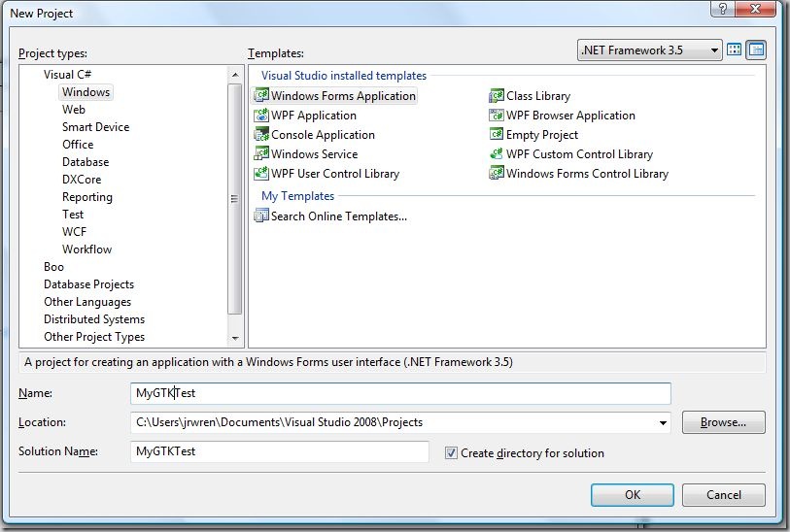The height and width of the screenshot is (532, 790).
Task: Select the Class Library template icon
Action: pos(497,96)
